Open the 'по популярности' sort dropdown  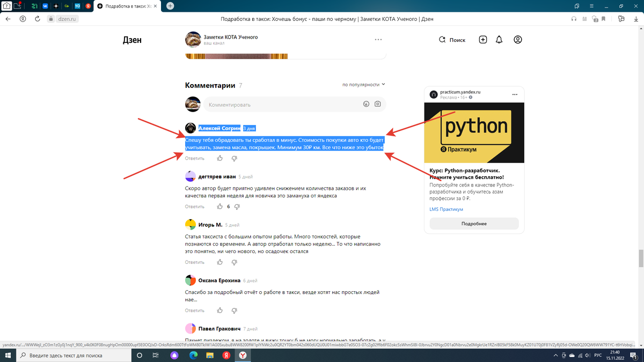[x=364, y=85]
